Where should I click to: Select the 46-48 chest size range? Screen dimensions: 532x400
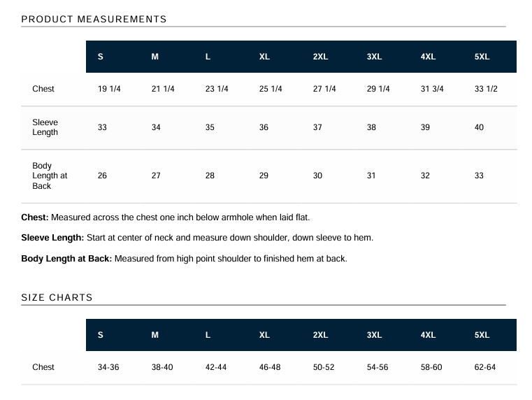(270, 367)
